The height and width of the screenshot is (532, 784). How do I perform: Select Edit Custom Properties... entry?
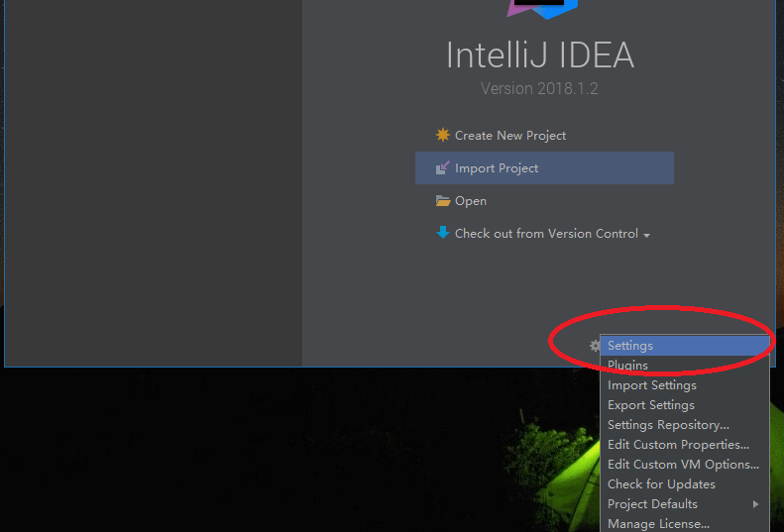click(685, 445)
